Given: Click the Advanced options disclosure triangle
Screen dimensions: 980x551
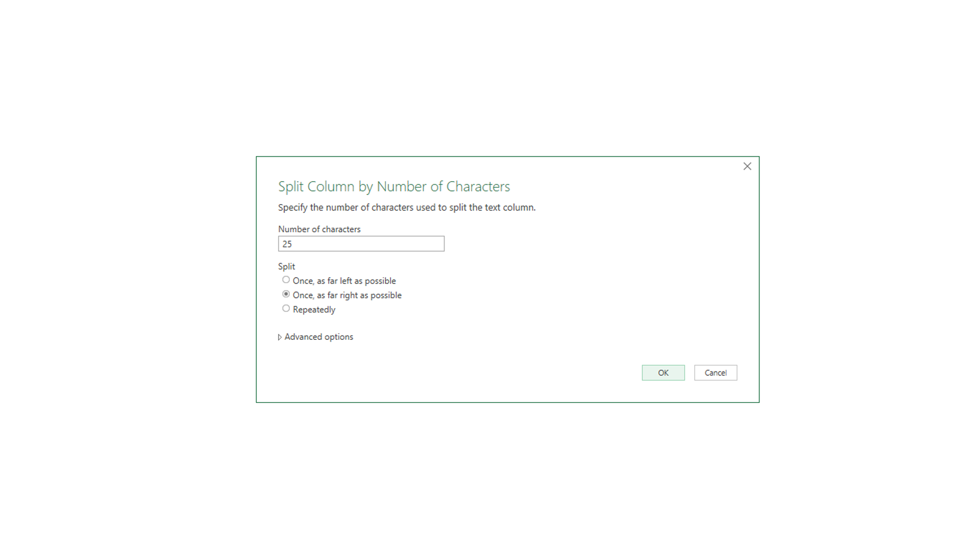Looking at the screenshot, I should 280,337.
